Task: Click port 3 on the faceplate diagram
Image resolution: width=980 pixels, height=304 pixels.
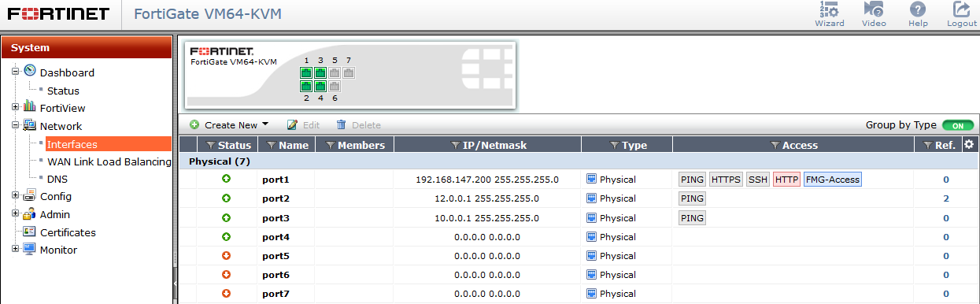Action: (320, 73)
